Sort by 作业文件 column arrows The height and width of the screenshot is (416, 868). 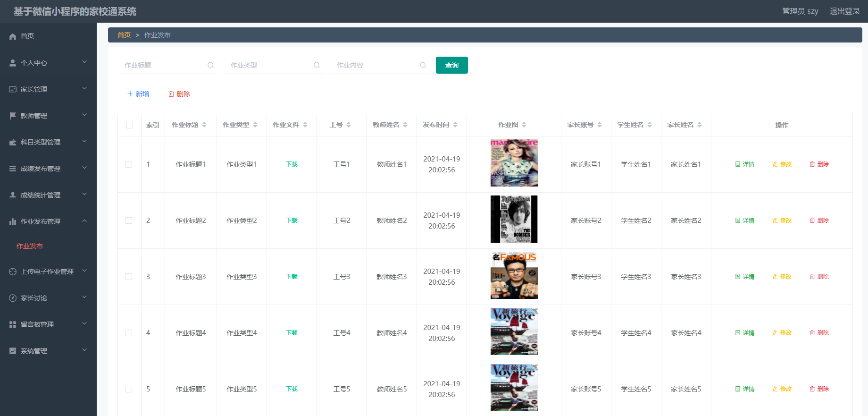pos(305,125)
